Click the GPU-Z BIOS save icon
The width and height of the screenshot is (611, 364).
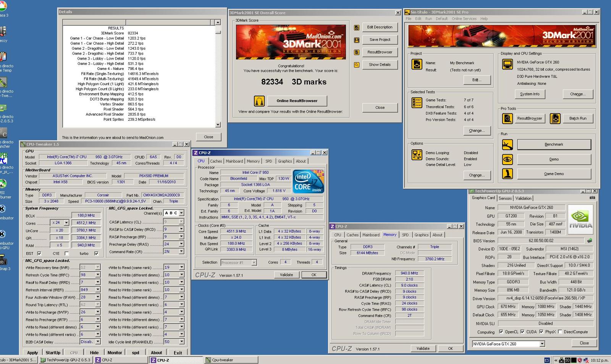590,241
